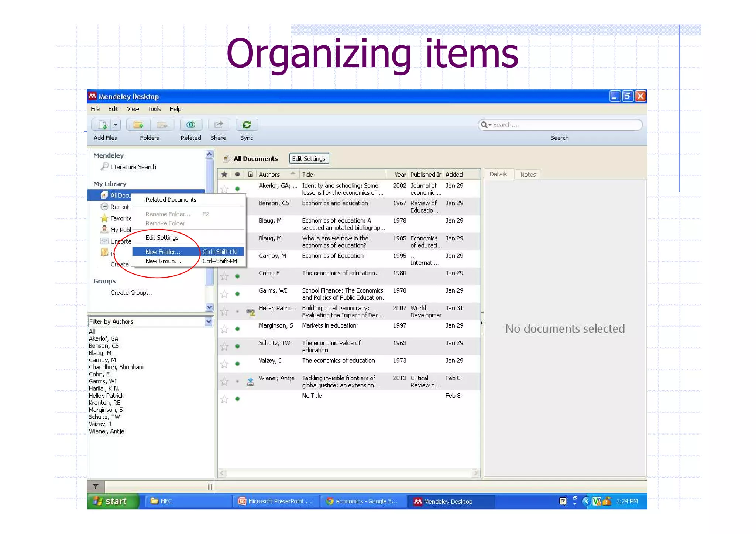Click the Share toolbar icon
The width and height of the screenshot is (756, 534).
click(219, 125)
